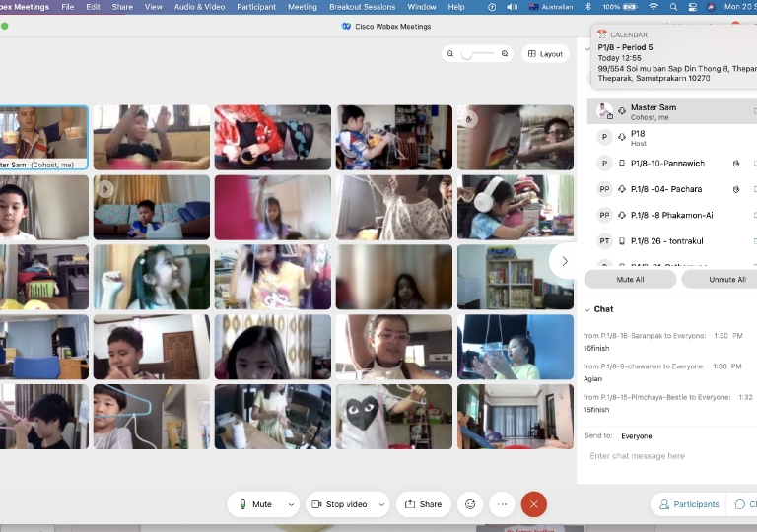Open the View menu
This screenshot has height=532, width=757.
pos(154,7)
